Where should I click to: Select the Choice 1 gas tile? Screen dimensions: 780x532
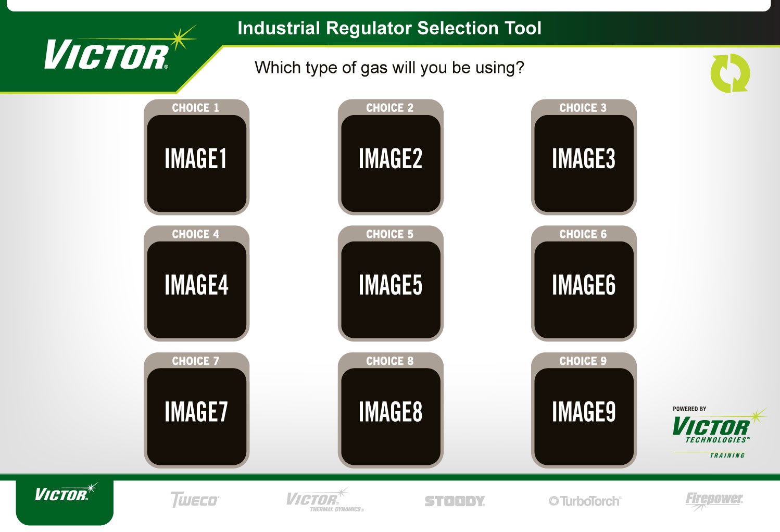pos(196,158)
